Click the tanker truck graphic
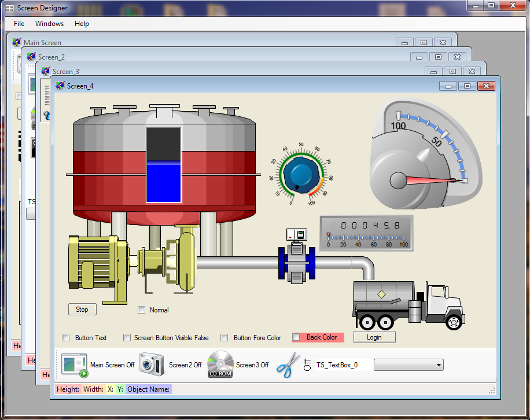Screen dimensions: 530x420 [x=408, y=304]
